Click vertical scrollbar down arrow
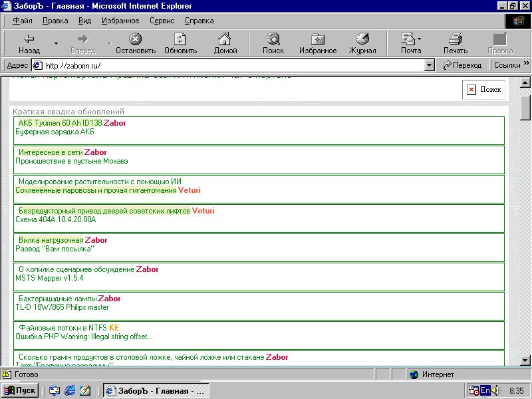 [525, 360]
